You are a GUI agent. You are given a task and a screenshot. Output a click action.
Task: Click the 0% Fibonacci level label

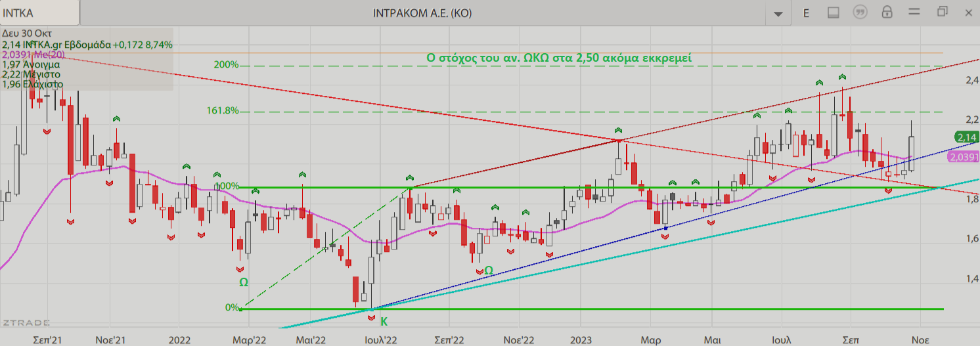tap(233, 307)
